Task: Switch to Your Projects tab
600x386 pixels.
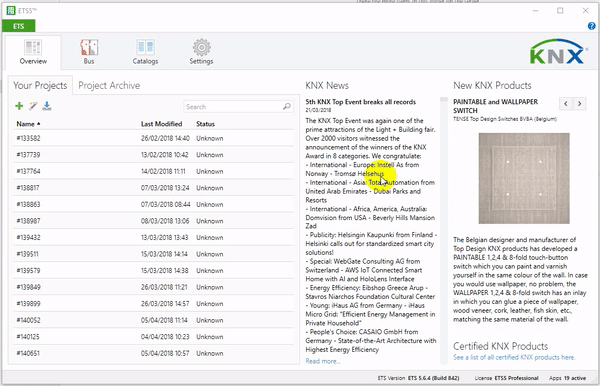Action: (x=40, y=85)
